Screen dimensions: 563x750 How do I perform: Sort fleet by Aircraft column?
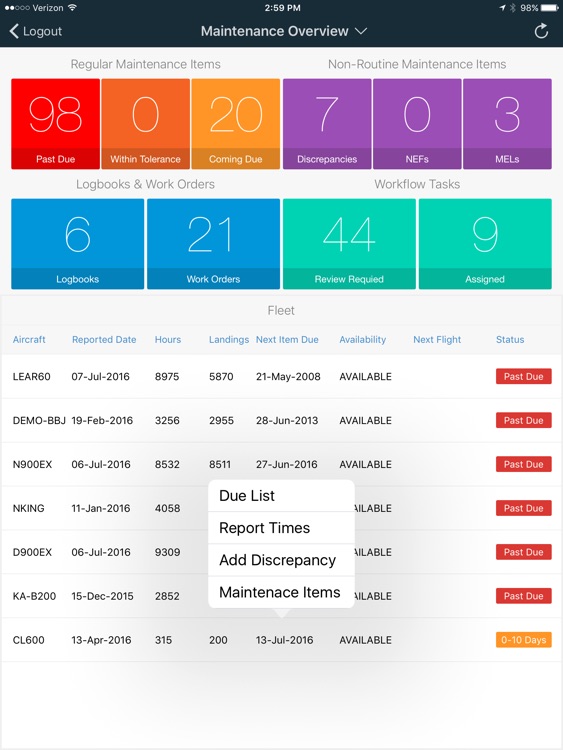[x=29, y=340]
